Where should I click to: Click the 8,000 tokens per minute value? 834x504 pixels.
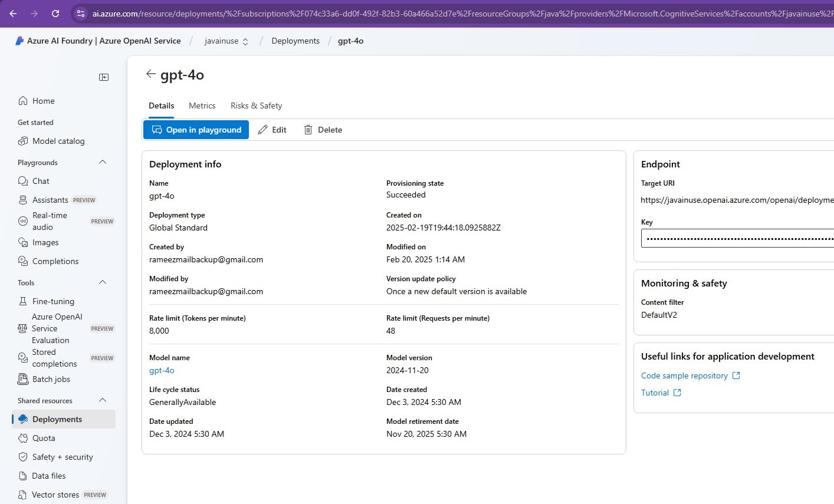(159, 331)
